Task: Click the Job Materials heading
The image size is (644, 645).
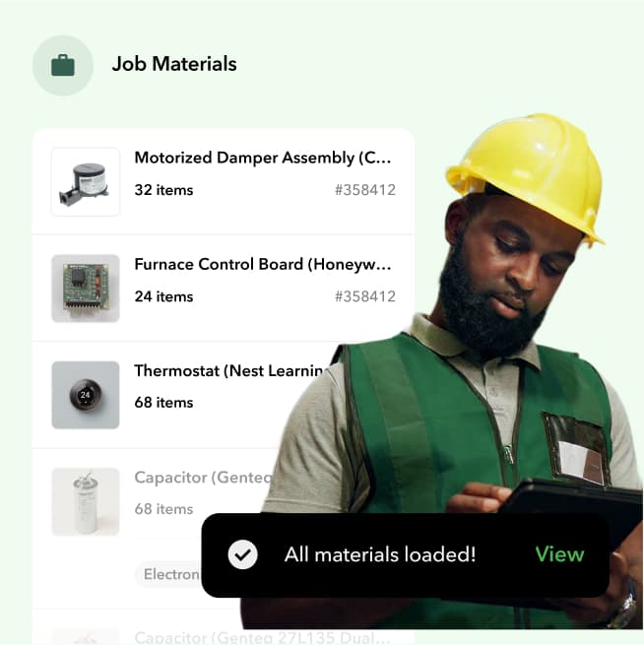Action: click(x=174, y=64)
